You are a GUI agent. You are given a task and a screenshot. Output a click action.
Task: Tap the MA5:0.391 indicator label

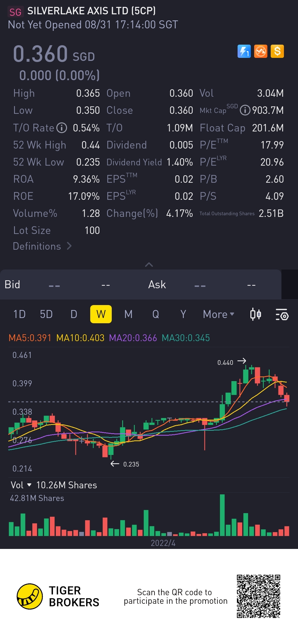pos(30,338)
